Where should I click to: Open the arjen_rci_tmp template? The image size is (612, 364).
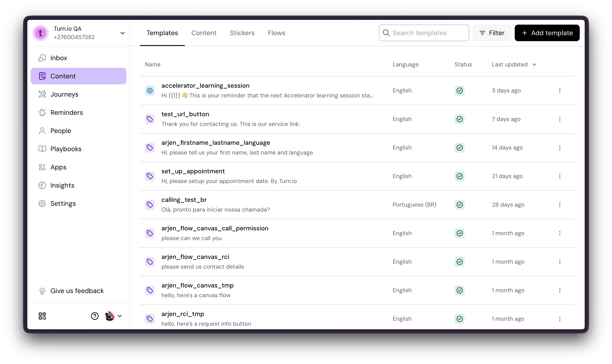click(x=183, y=314)
